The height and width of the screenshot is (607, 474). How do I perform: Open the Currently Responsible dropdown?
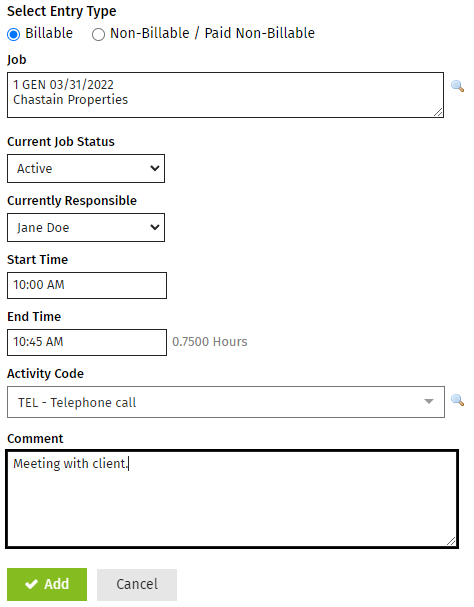coord(86,227)
